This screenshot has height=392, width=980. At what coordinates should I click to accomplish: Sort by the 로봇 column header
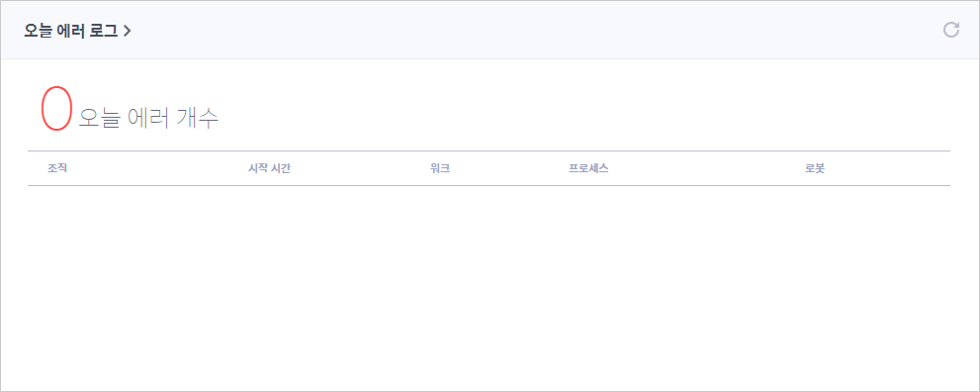(x=815, y=169)
